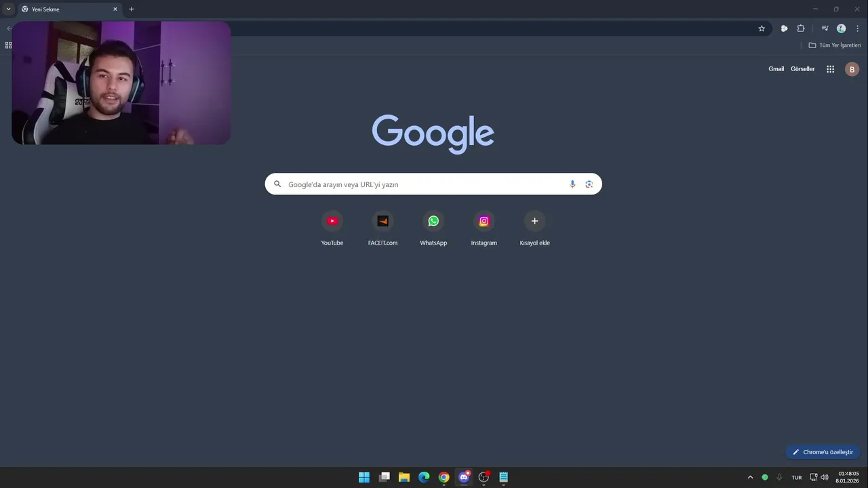Expand the tab search dropdown arrow
868x488 pixels.
8,9
